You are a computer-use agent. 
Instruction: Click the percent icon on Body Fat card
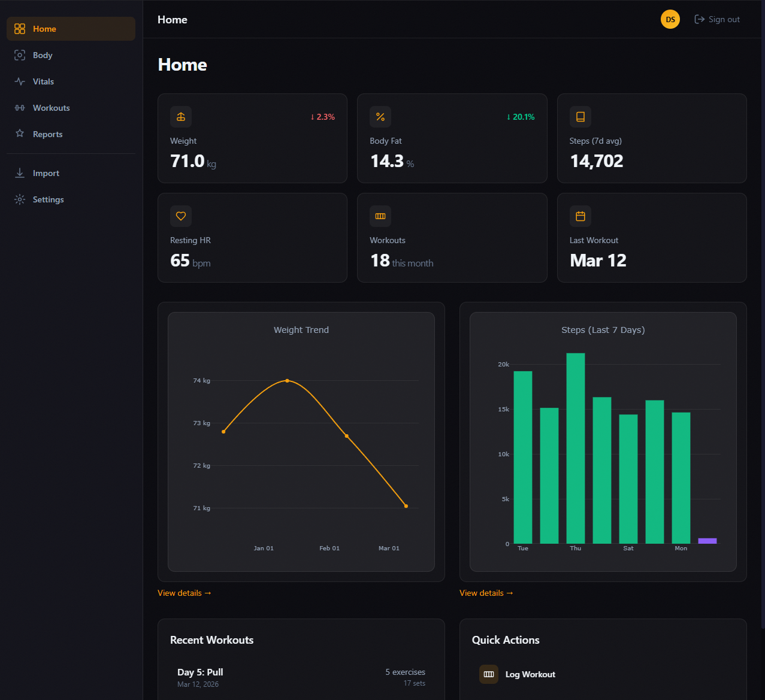click(x=380, y=117)
